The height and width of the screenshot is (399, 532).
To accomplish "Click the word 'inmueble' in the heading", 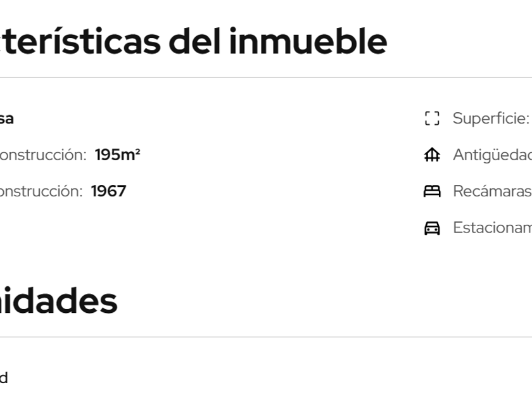I will (x=308, y=42).
